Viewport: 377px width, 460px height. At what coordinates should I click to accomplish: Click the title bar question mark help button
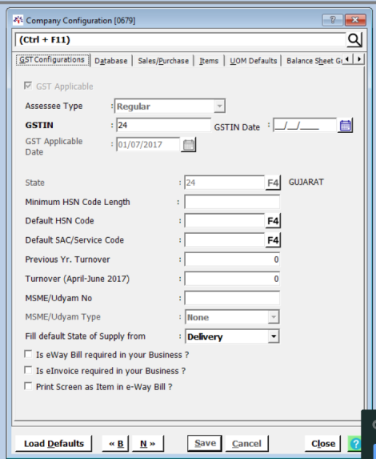tap(332, 20)
